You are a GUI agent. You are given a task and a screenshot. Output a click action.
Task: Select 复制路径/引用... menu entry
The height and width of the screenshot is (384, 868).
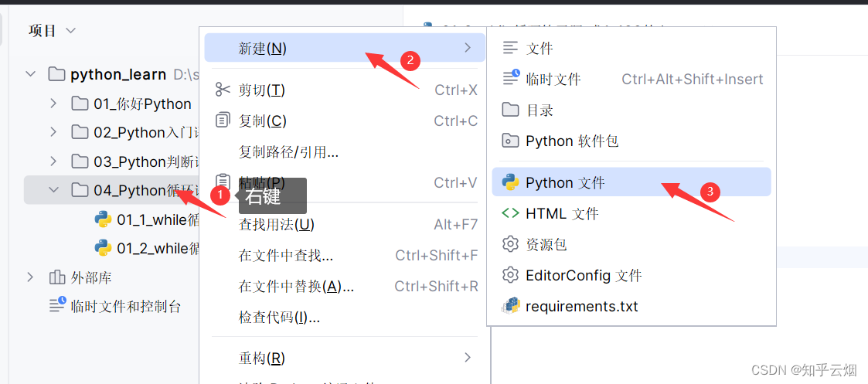tap(345, 151)
